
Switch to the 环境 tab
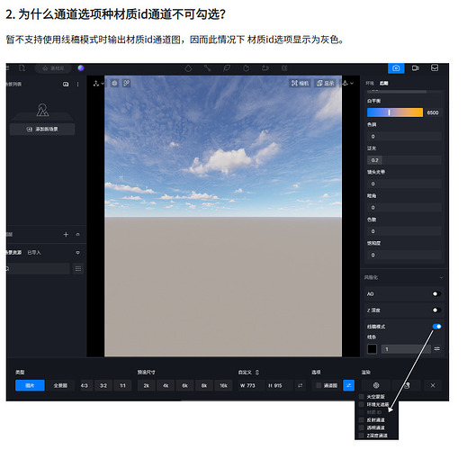pos(370,83)
